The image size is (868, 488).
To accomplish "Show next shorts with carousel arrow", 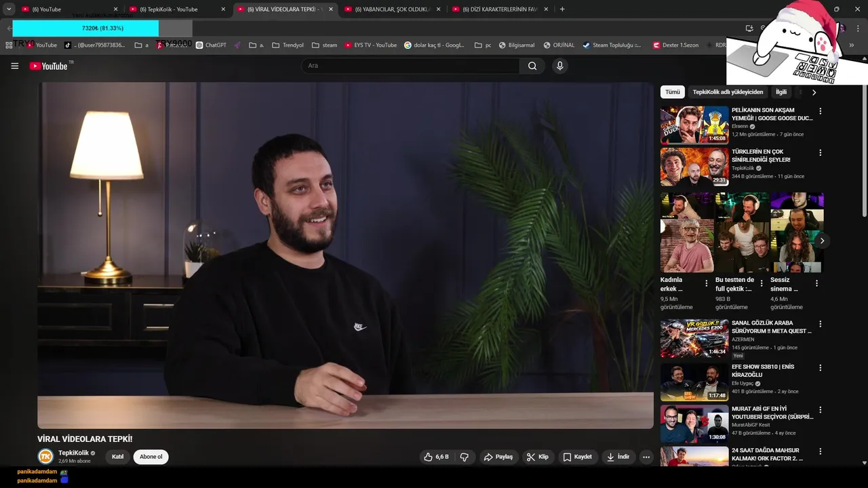I will (x=822, y=241).
